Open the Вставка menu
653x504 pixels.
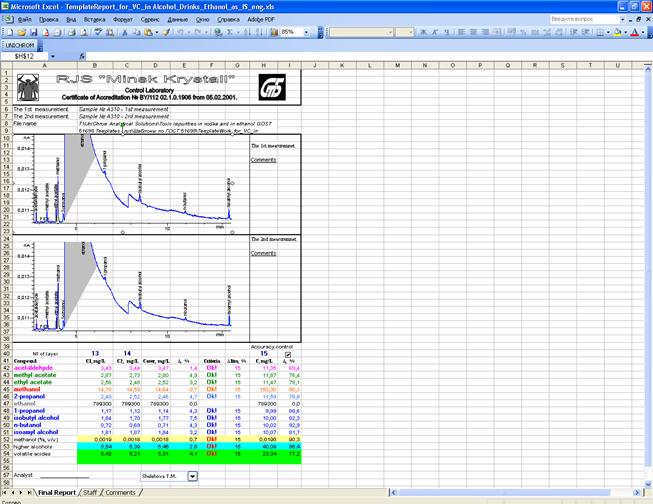pos(95,20)
